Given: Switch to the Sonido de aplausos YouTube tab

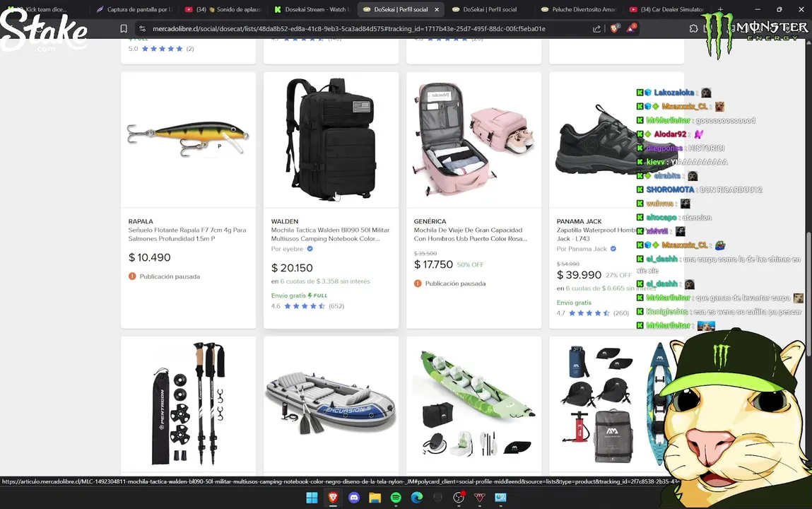Looking at the screenshot, I should [x=224, y=9].
